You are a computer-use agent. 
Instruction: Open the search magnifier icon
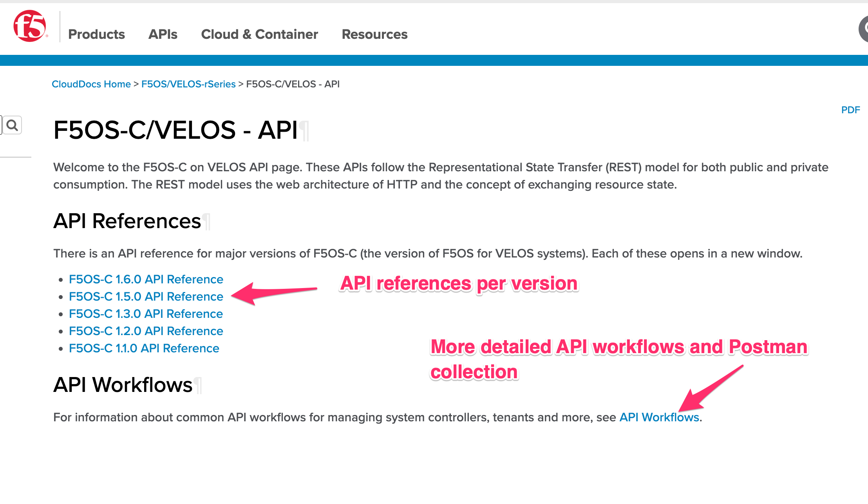(13, 125)
